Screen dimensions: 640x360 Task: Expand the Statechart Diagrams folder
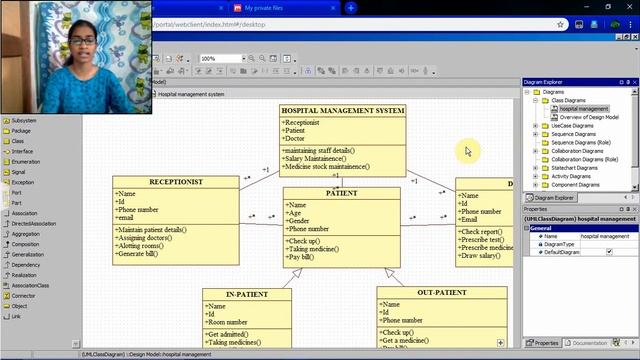click(536, 168)
